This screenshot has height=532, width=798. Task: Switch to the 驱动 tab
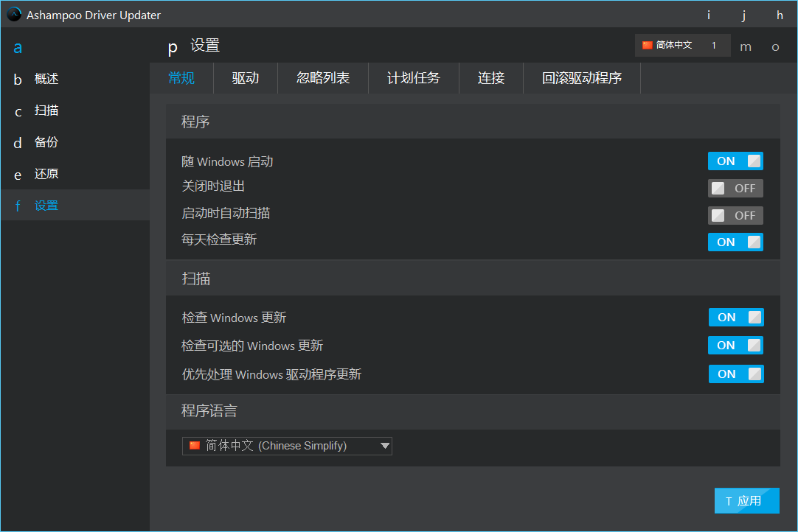[245, 77]
